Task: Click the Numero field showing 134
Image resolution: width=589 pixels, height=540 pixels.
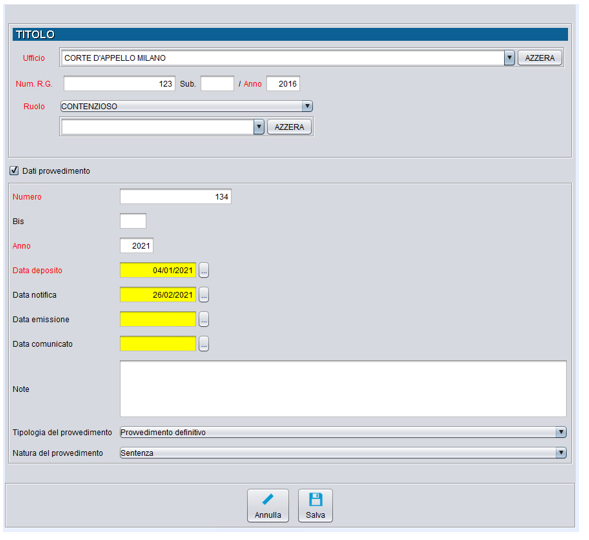Action: coord(175,196)
